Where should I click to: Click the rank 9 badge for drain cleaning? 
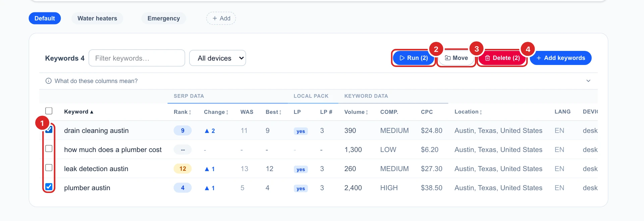click(x=182, y=131)
